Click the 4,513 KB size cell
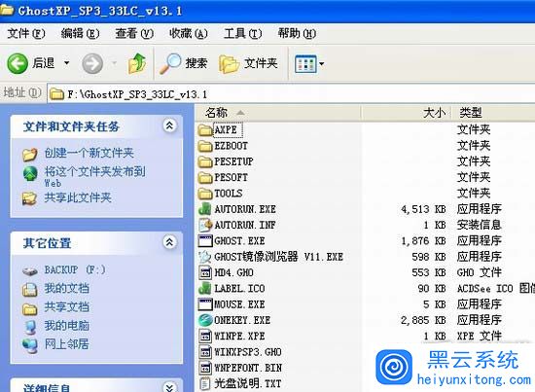The width and height of the screenshot is (535, 392). coord(423,209)
